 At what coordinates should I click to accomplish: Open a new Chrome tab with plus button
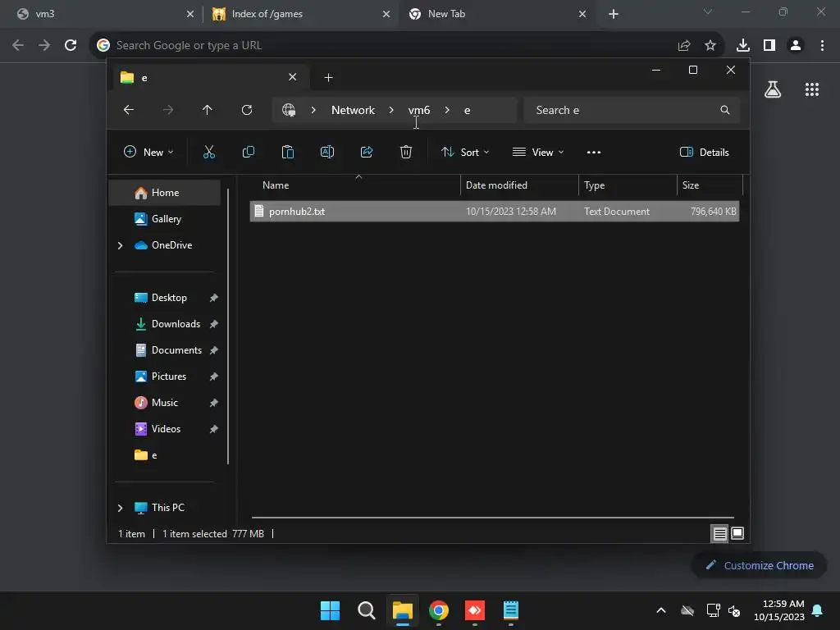[x=614, y=14]
